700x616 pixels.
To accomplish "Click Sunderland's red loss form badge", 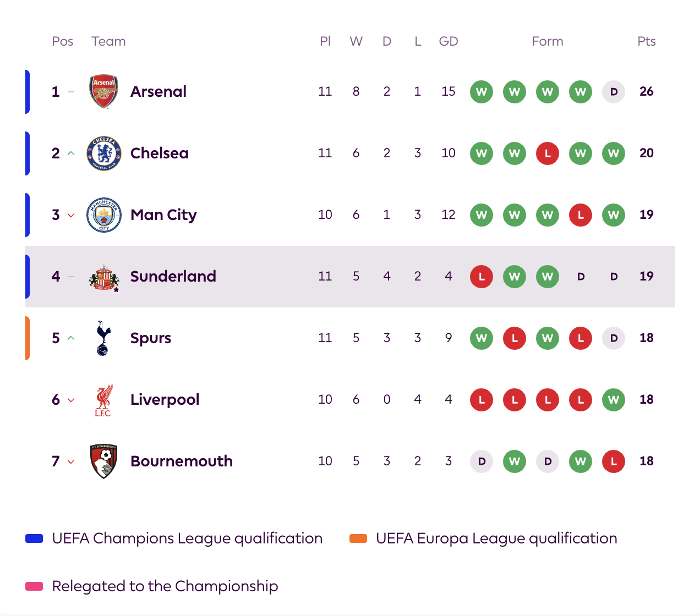I will [482, 277].
